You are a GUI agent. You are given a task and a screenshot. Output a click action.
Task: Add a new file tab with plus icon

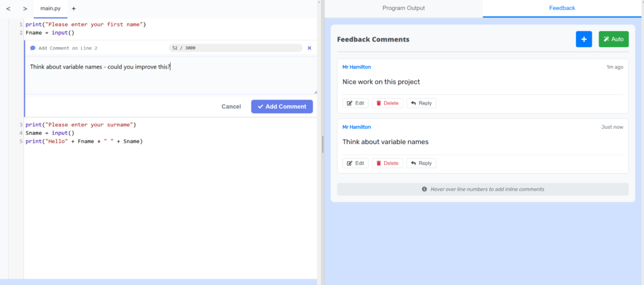(x=74, y=9)
